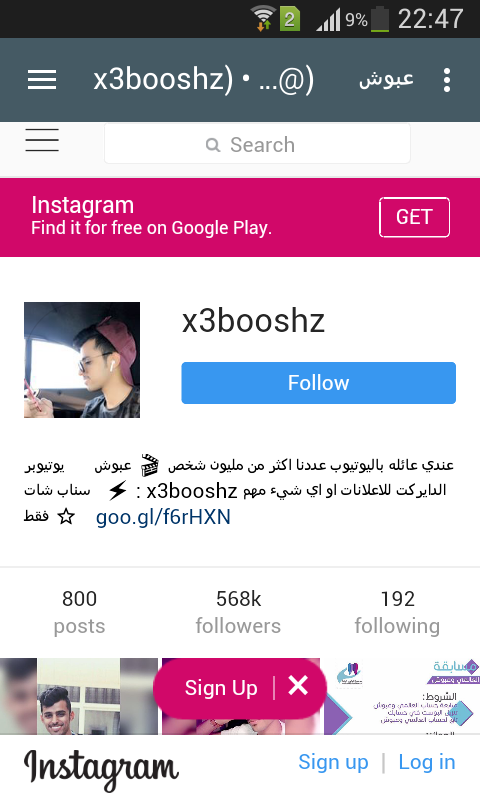Click the Log in link at bottom
Screen dimensions: 480x800
coord(427,762)
